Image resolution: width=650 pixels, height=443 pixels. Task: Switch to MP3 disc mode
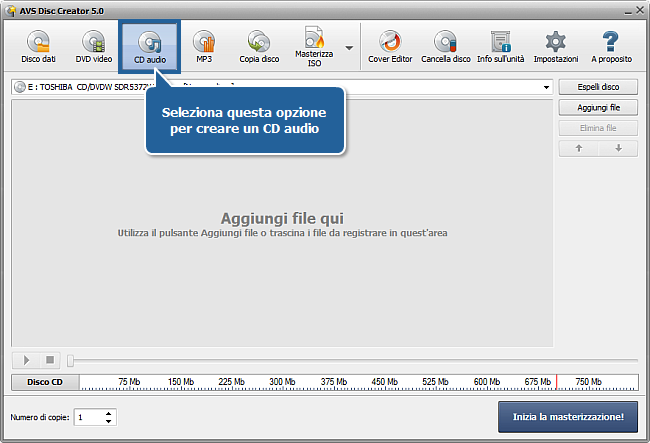[x=204, y=46]
